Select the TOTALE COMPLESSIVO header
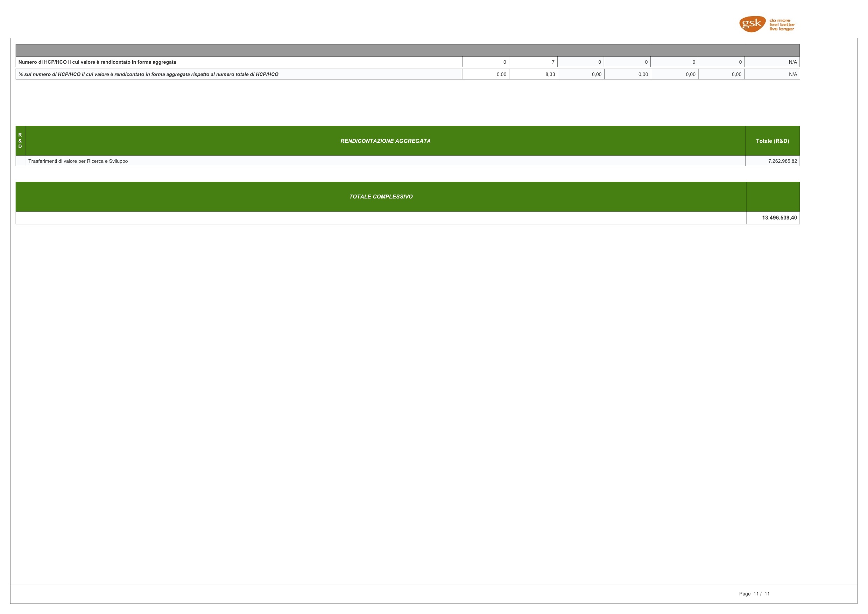Viewport: 868px width, 614px height. (x=381, y=197)
